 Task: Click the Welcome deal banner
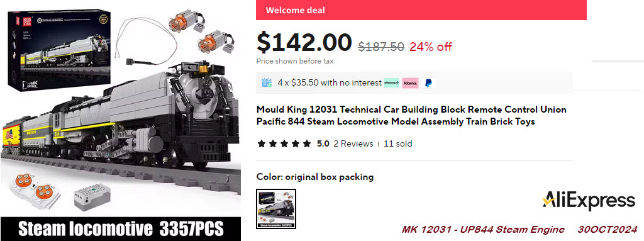[x=421, y=10]
